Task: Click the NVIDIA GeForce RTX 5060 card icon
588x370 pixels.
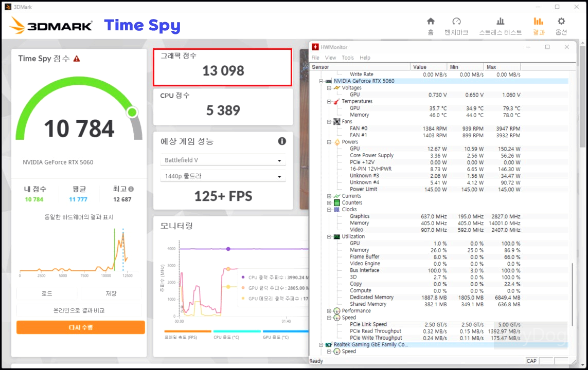Action: (329, 81)
